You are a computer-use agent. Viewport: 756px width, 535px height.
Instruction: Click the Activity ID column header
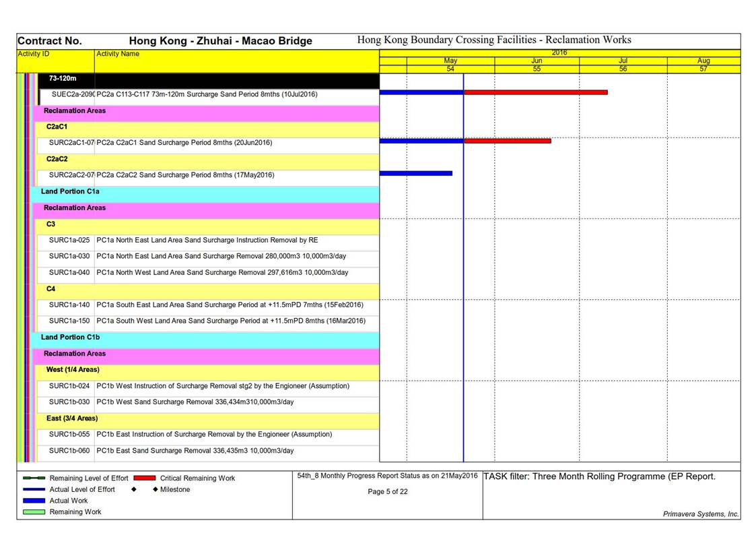55,61
